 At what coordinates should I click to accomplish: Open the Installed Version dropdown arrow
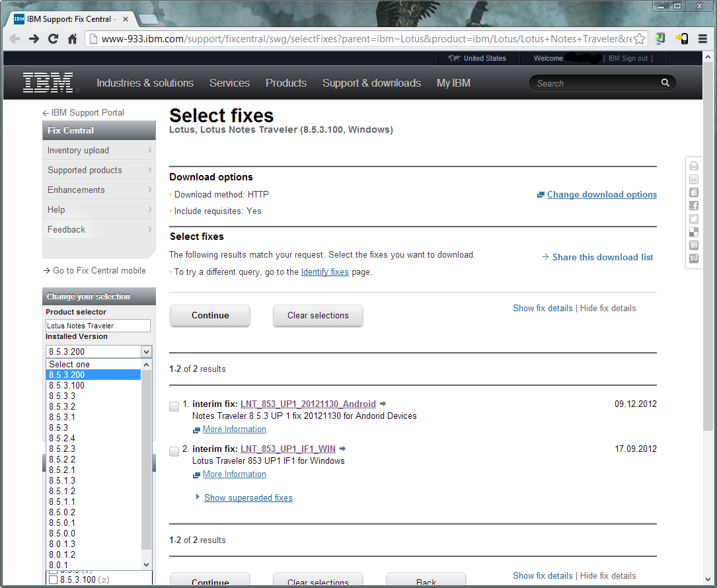coord(146,351)
